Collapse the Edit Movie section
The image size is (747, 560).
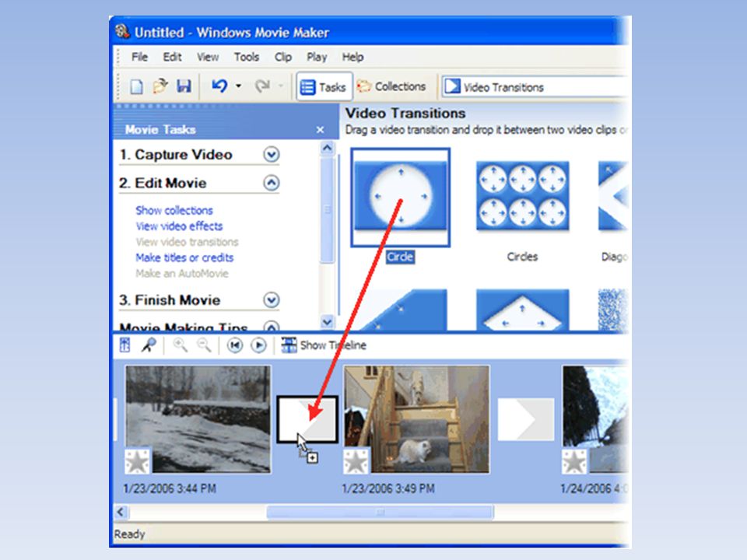point(271,183)
